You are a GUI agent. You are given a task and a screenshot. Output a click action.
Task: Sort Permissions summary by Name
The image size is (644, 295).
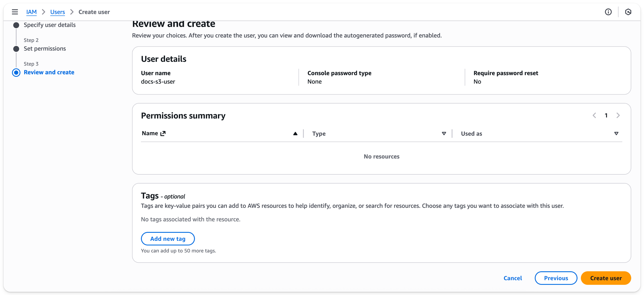[150, 133]
